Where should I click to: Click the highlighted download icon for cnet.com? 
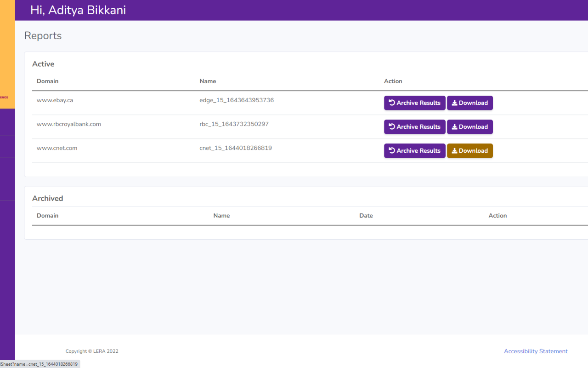coord(454,151)
